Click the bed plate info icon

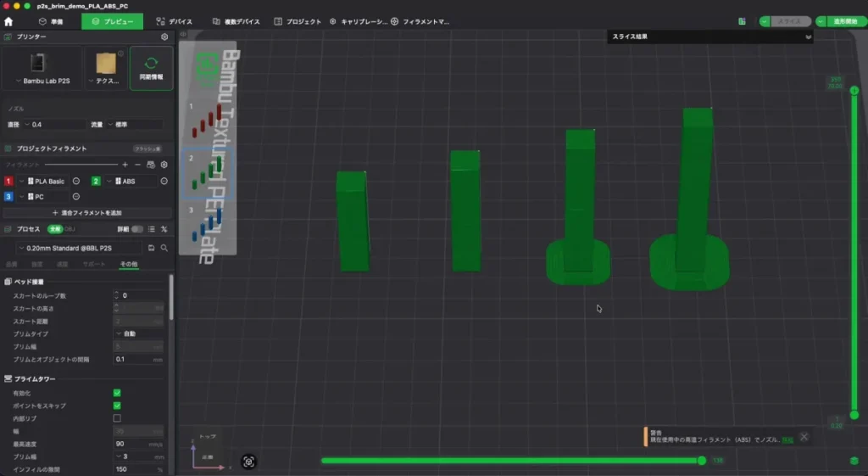[120, 53]
